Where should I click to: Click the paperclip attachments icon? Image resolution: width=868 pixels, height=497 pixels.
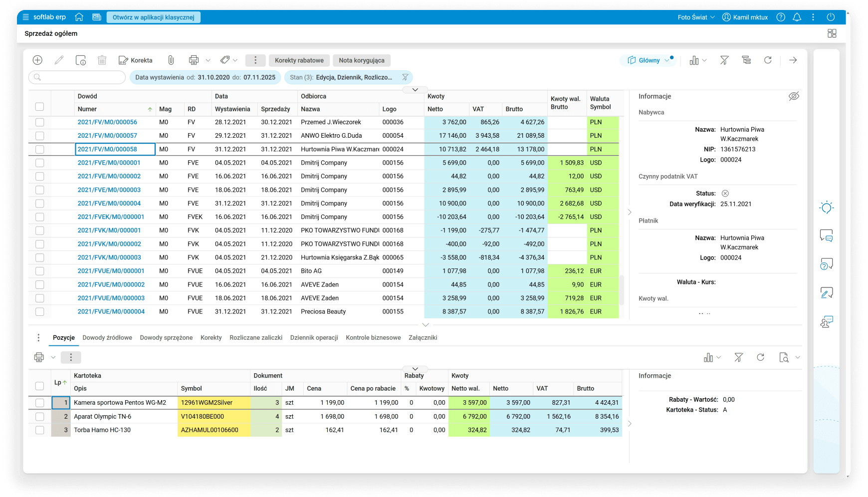pos(171,60)
